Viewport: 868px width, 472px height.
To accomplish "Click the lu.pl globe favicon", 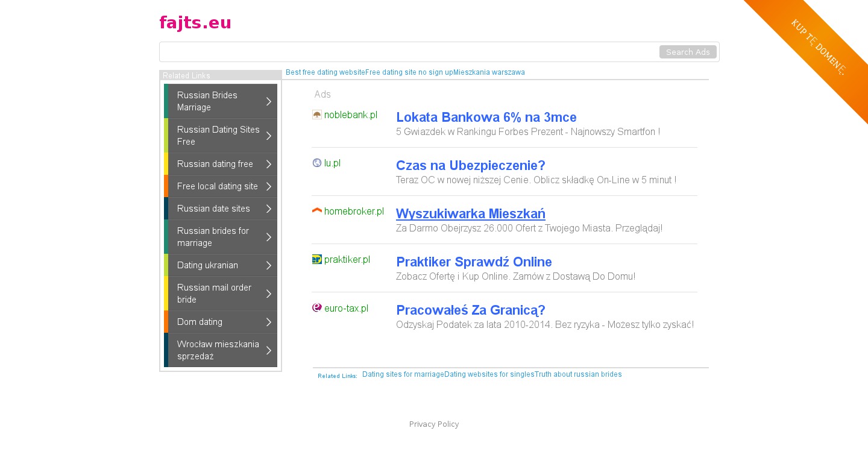I will pos(317,163).
